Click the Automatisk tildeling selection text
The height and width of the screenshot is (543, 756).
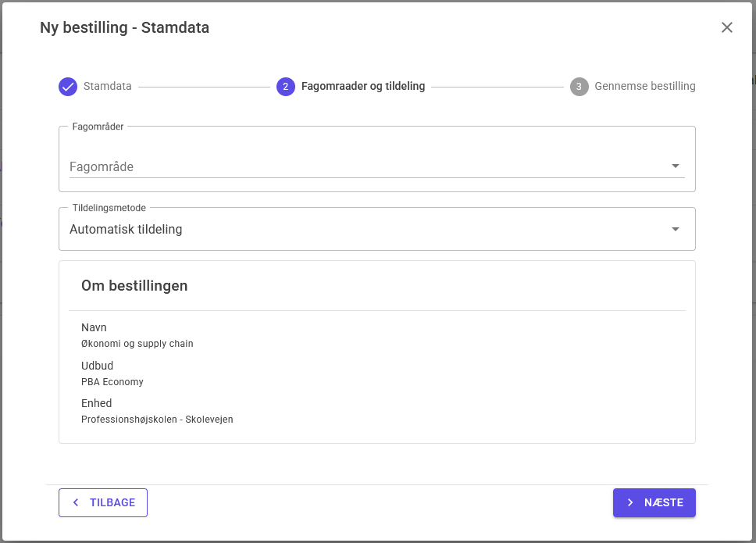126,230
